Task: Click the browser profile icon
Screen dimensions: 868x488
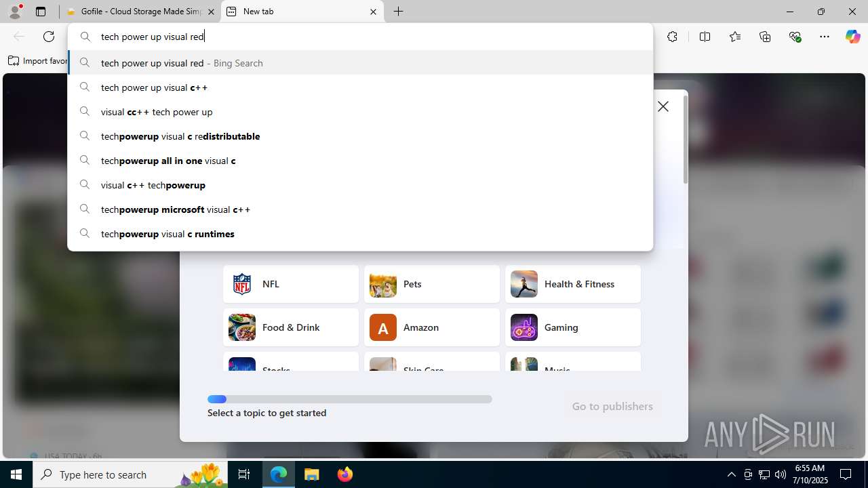Action: coord(15,12)
